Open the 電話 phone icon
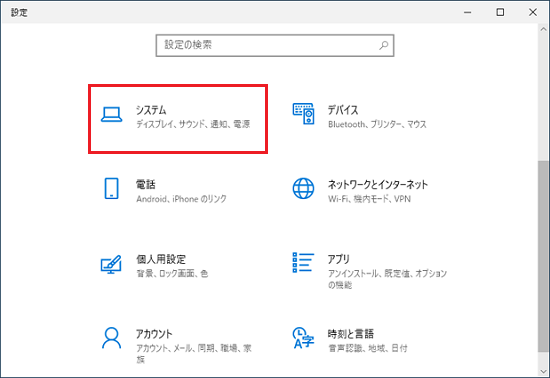Viewport: 550px width, 378px height. (x=112, y=188)
